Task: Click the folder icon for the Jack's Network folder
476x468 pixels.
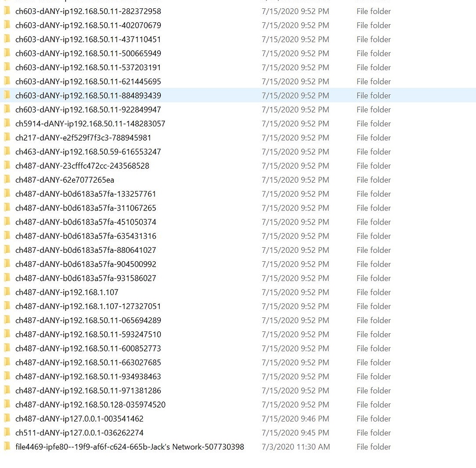Action: 7,447
